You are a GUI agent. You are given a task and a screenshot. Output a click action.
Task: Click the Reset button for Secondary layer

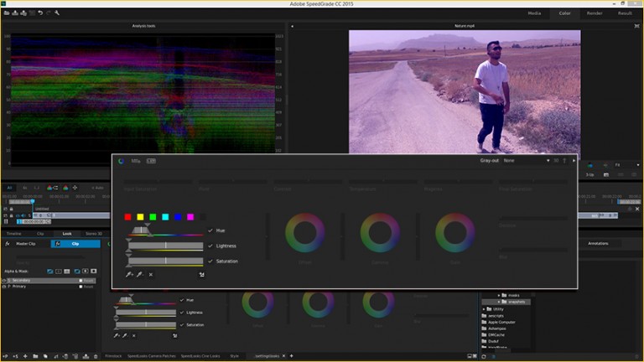[x=88, y=280]
